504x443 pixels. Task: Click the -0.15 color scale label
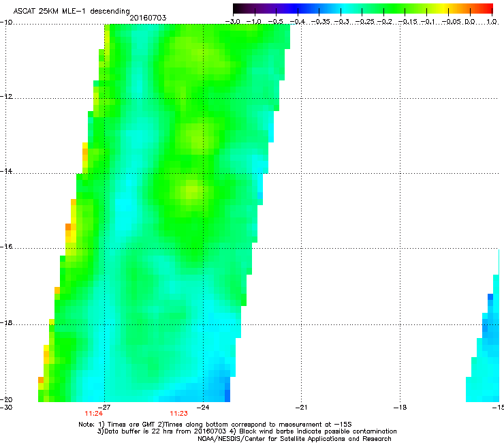[408, 22]
